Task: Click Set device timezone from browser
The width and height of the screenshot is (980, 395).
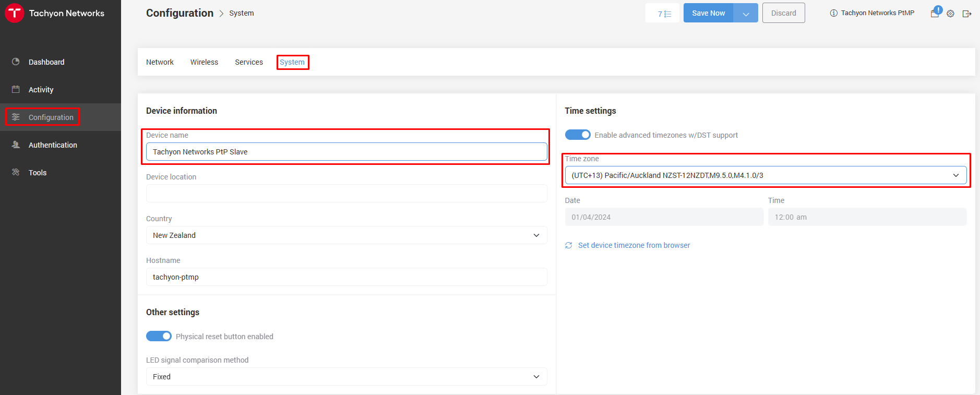Action: pos(634,245)
